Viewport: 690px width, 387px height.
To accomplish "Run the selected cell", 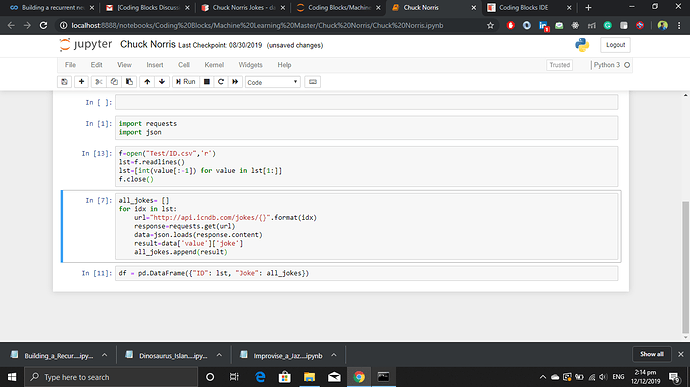I will tap(186, 82).
